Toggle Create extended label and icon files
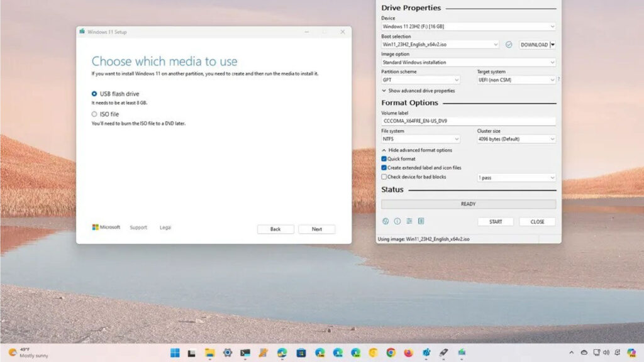 384,168
